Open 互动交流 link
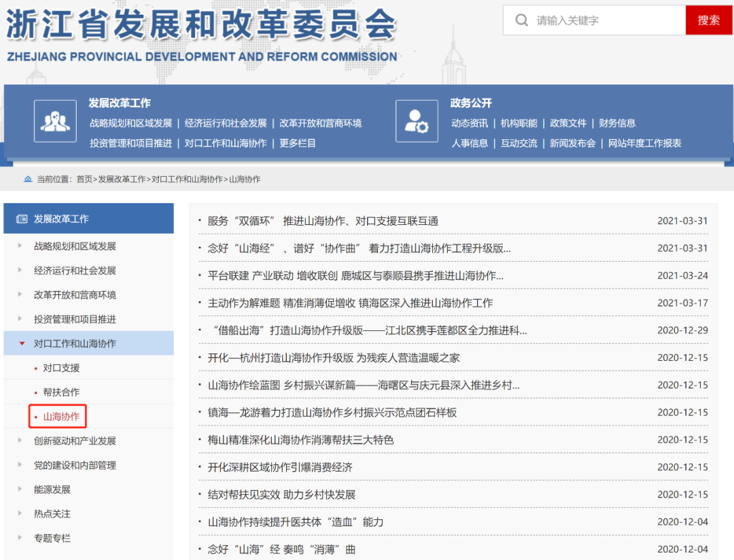 (519, 143)
